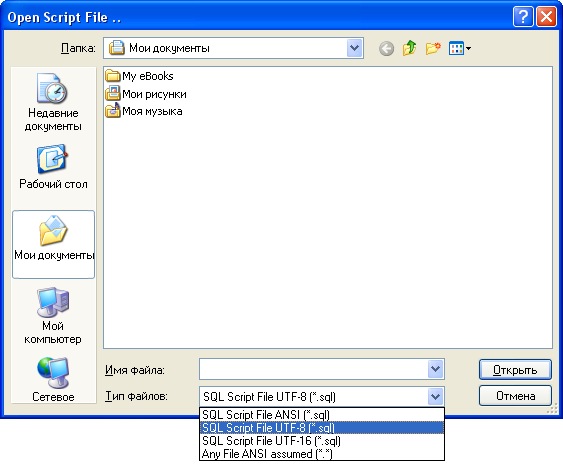Open Сетевое network places shortcut
Viewport: 563px width, 465px height.
pyautogui.click(x=53, y=380)
